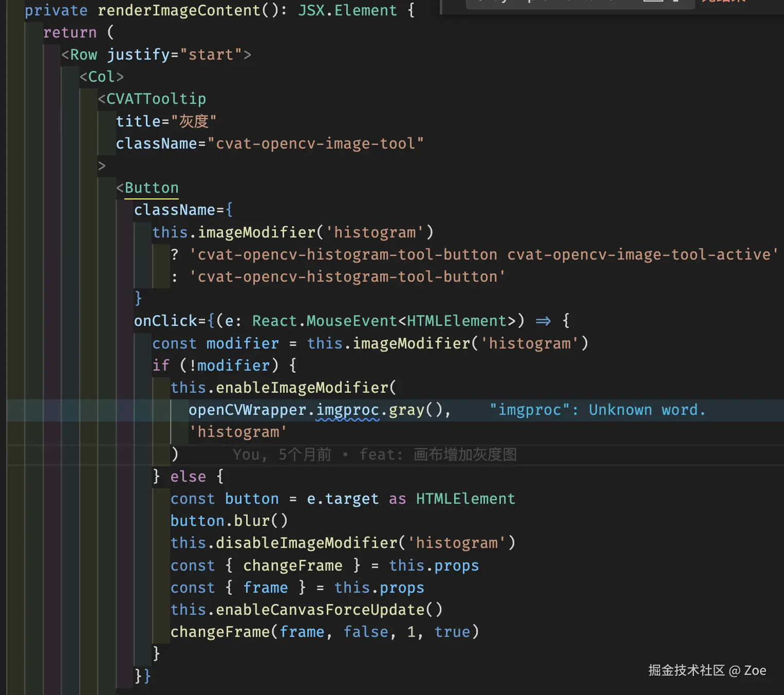Click the onClick attribute
The height and width of the screenshot is (695, 784).
click(166, 321)
